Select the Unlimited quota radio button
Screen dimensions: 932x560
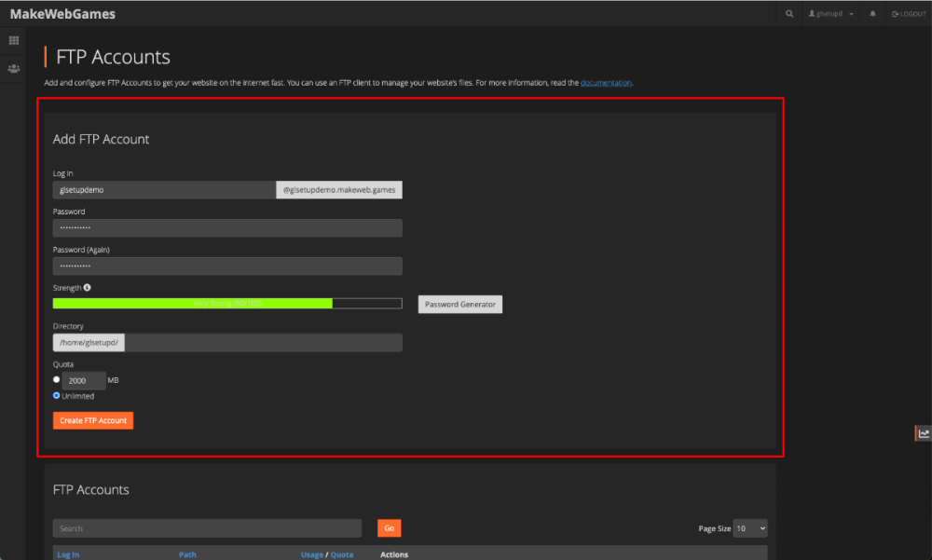tap(57, 396)
